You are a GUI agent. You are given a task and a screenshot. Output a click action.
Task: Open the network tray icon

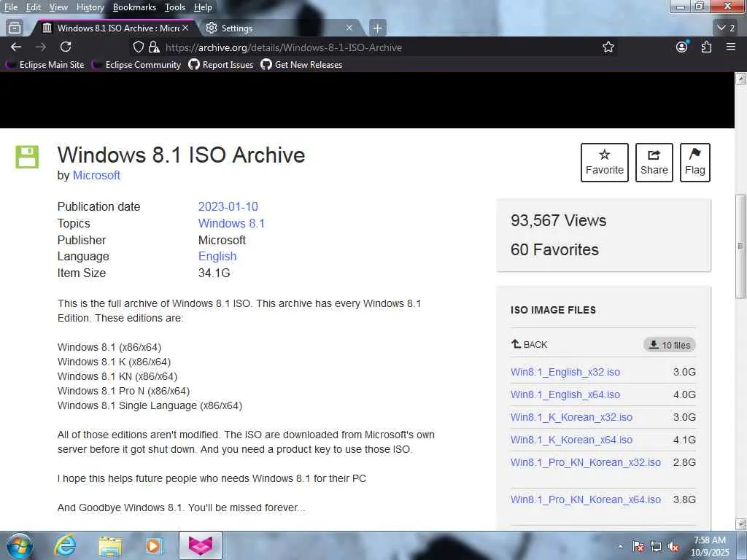click(656, 547)
